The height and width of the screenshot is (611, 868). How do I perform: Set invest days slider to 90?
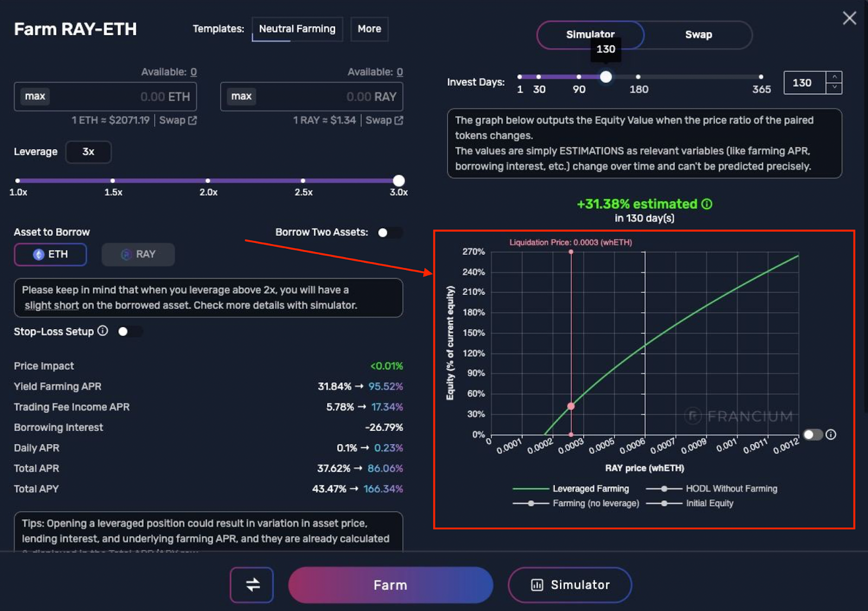coord(579,77)
